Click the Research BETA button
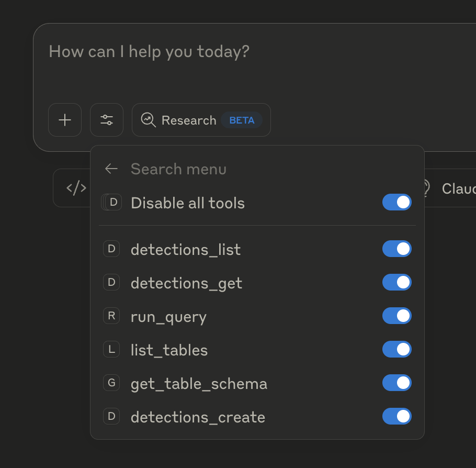The image size is (476, 468). (x=201, y=120)
